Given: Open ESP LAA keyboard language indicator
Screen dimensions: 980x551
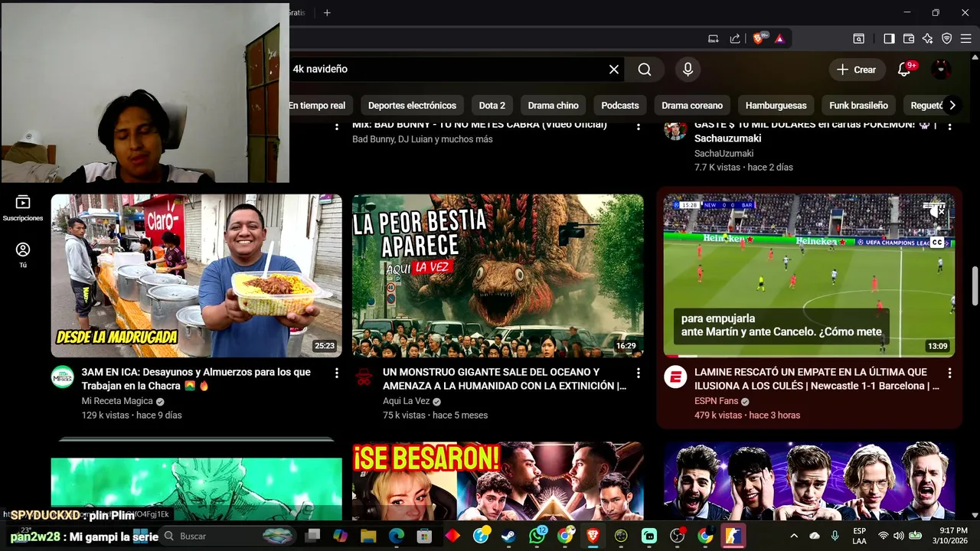Looking at the screenshot, I should [x=859, y=536].
